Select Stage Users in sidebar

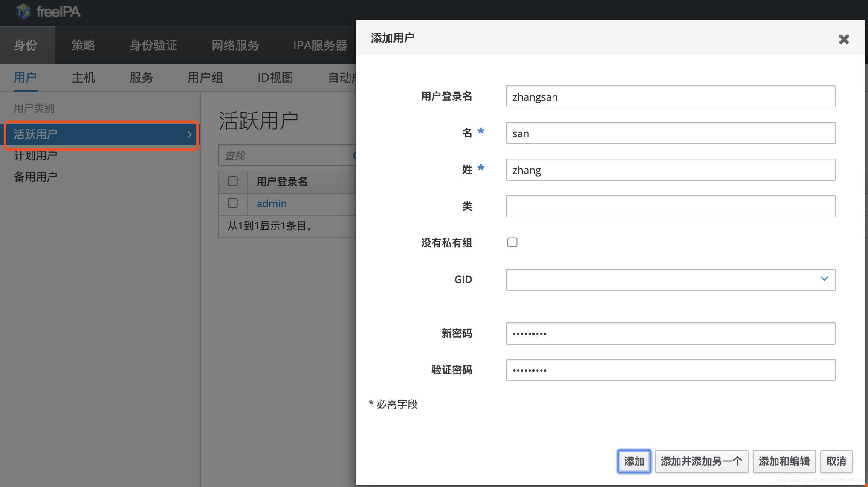(35, 156)
